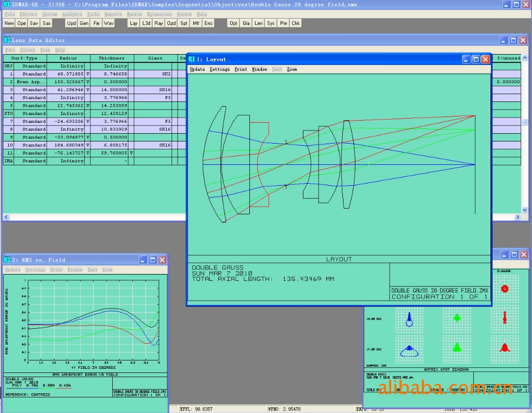Image resolution: width=532 pixels, height=413 pixels.
Task: Click the Enc (encircled energy) toolbar button
Action: tap(208, 23)
